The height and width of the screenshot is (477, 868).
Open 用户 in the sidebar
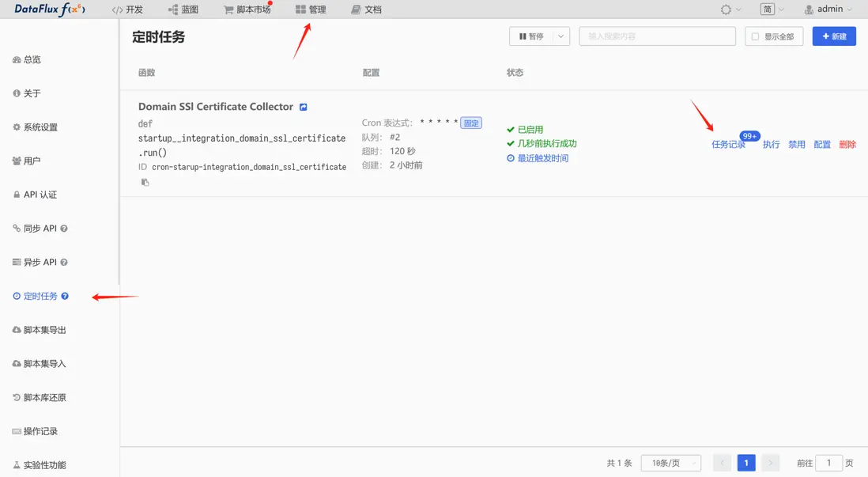pos(27,161)
